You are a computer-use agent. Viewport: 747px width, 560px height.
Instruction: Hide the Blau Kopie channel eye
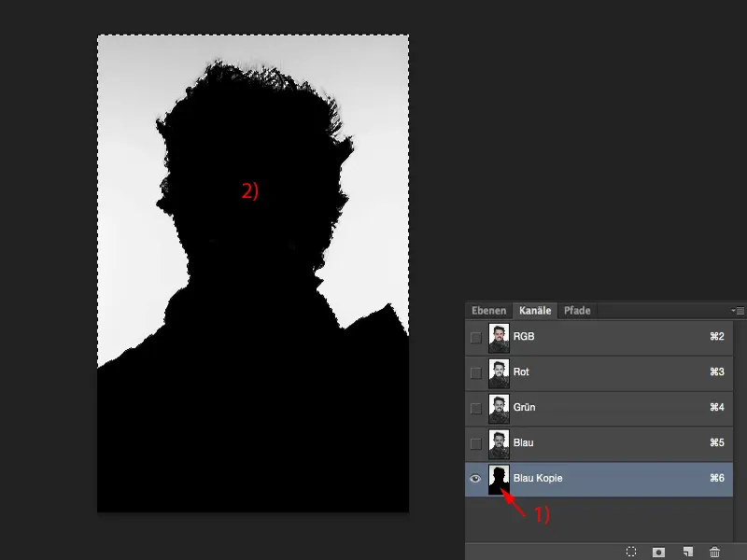(475, 479)
